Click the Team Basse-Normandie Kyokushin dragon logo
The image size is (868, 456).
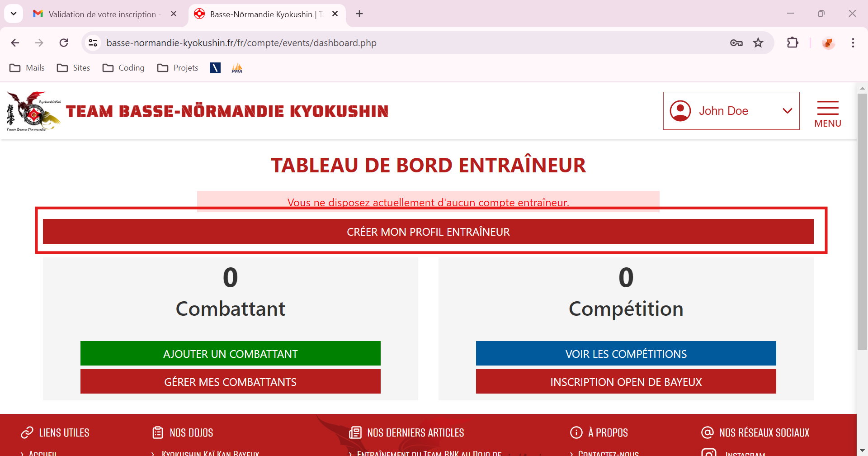tap(33, 111)
